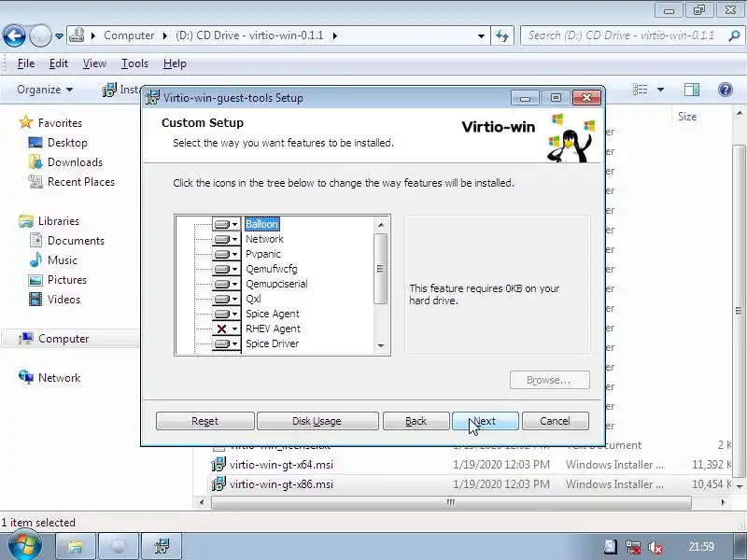Screen dimensions: 747x560
Task: Click the search magnifier icon
Action: 734,35
